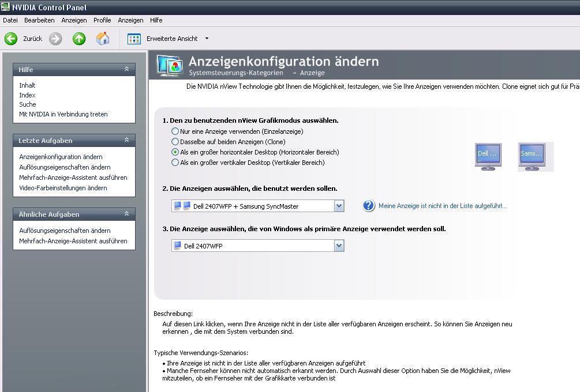The image size is (580, 392).
Task: Open the Profile menu
Action: pyautogui.click(x=102, y=20)
